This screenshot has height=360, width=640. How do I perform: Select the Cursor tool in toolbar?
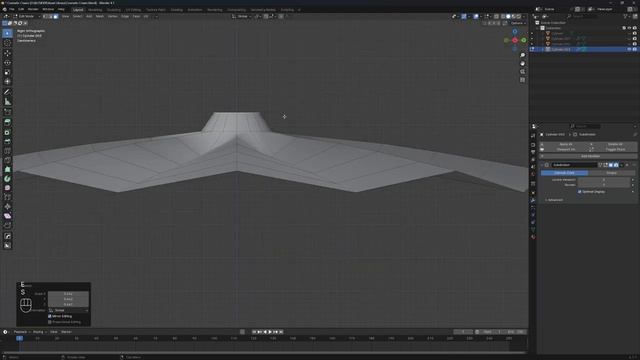pyautogui.click(x=7, y=43)
